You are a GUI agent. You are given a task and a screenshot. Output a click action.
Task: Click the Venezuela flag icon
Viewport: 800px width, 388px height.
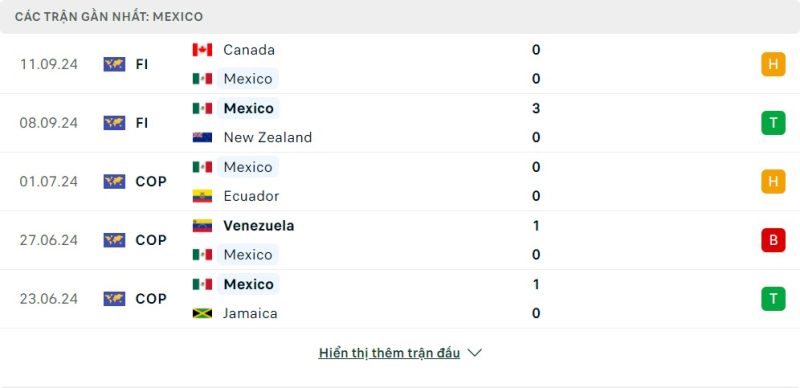click(x=202, y=226)
